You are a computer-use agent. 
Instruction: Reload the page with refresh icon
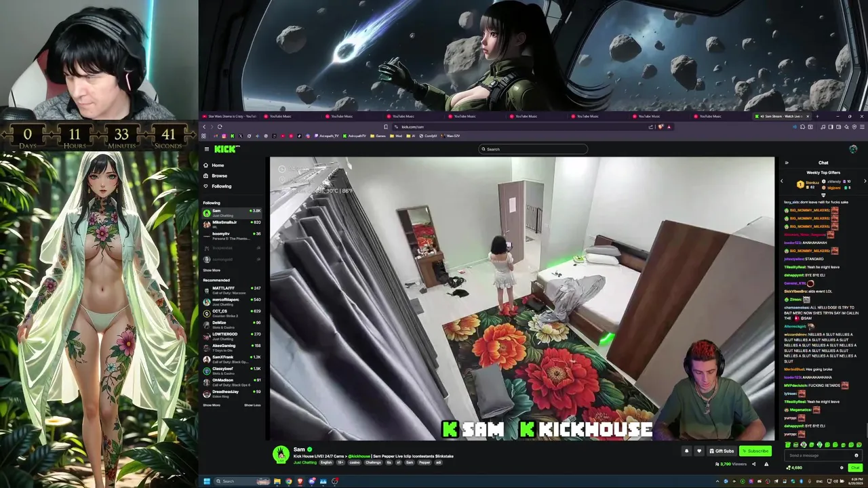pyautogui.click(x=220, y=127)
